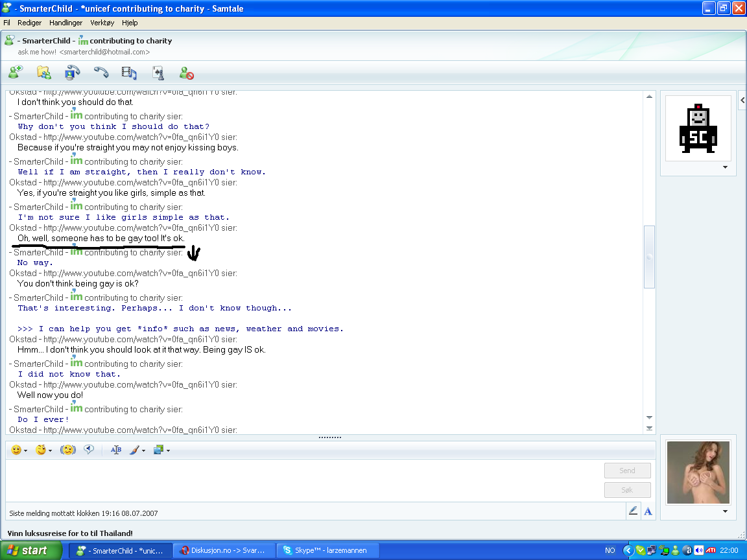747x560 pixels.
Task: Click the message 'I did not know that.'
Action: 69,374
